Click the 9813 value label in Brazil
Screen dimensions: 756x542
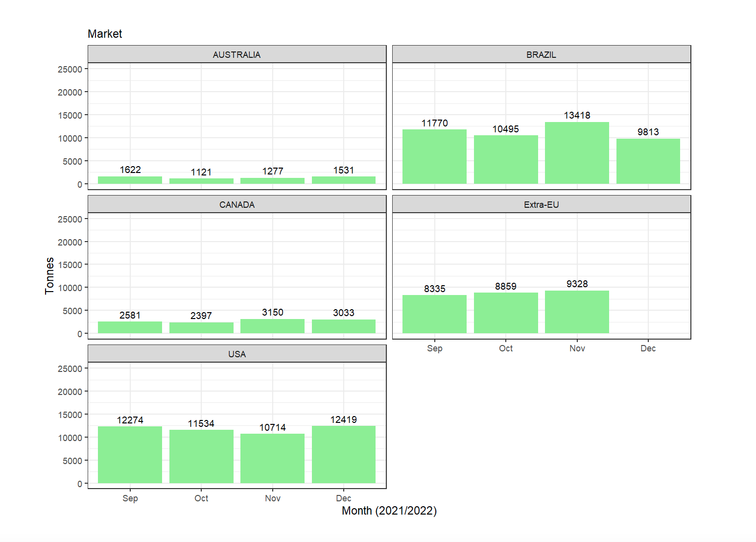pyautogui.click(x=648, y=132)
